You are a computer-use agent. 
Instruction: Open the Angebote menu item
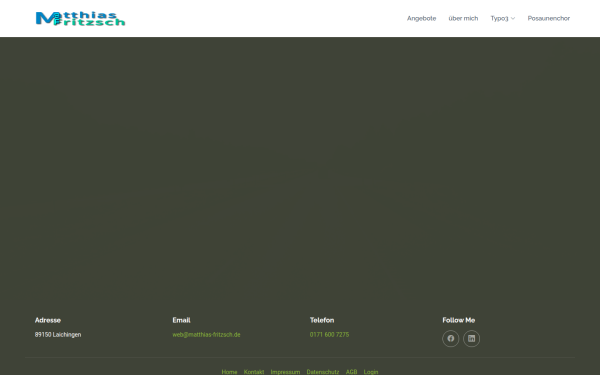(x=421, y=18)
